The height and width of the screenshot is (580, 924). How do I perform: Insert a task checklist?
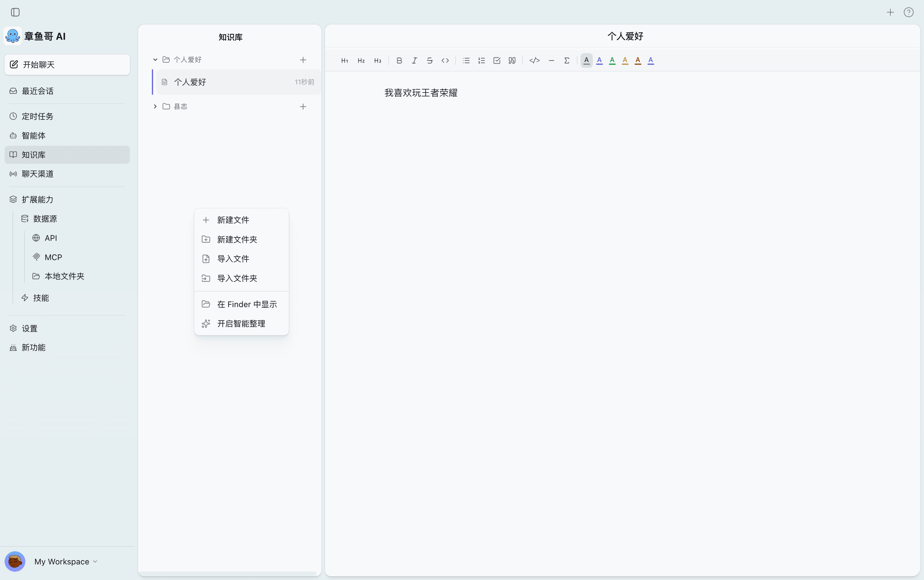(x=497, y=60)
